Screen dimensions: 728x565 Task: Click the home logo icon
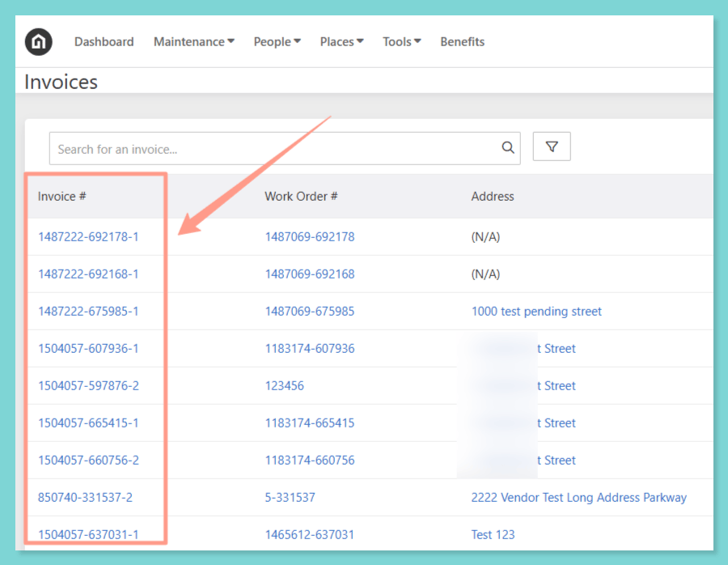click(x=39, y=42)
